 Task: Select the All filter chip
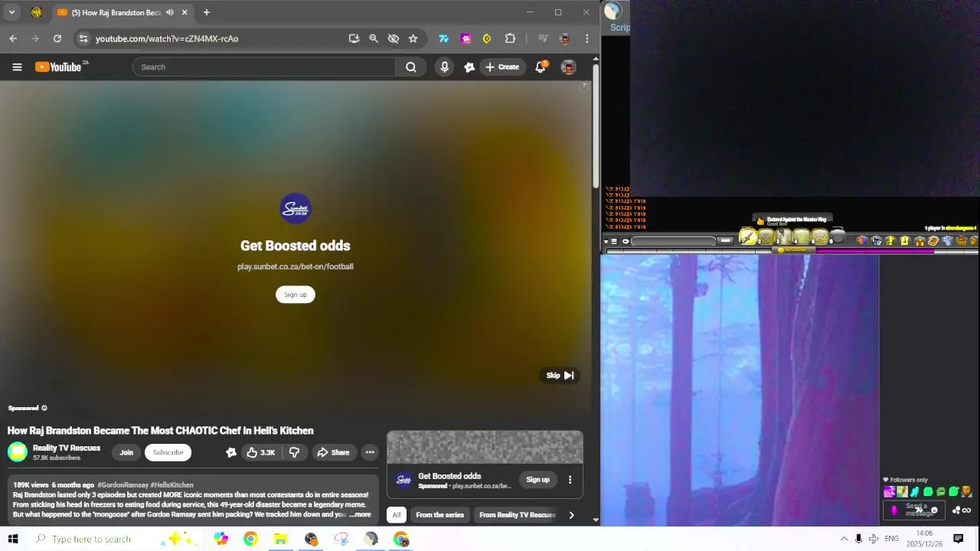coord(397,515)
